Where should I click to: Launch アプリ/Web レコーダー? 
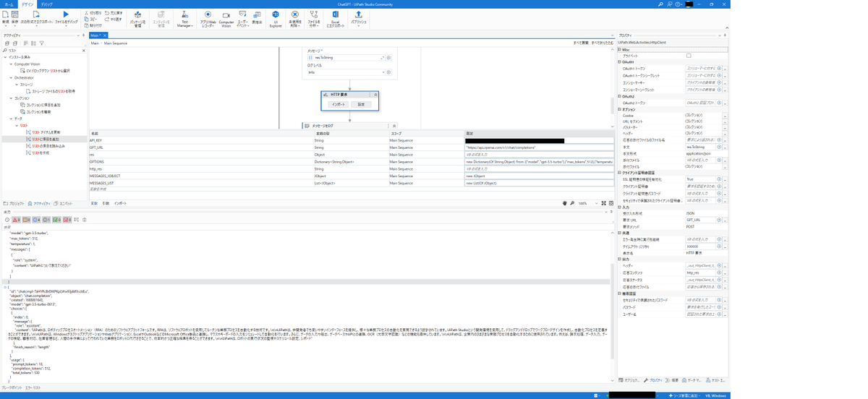[x=208, y=18]
